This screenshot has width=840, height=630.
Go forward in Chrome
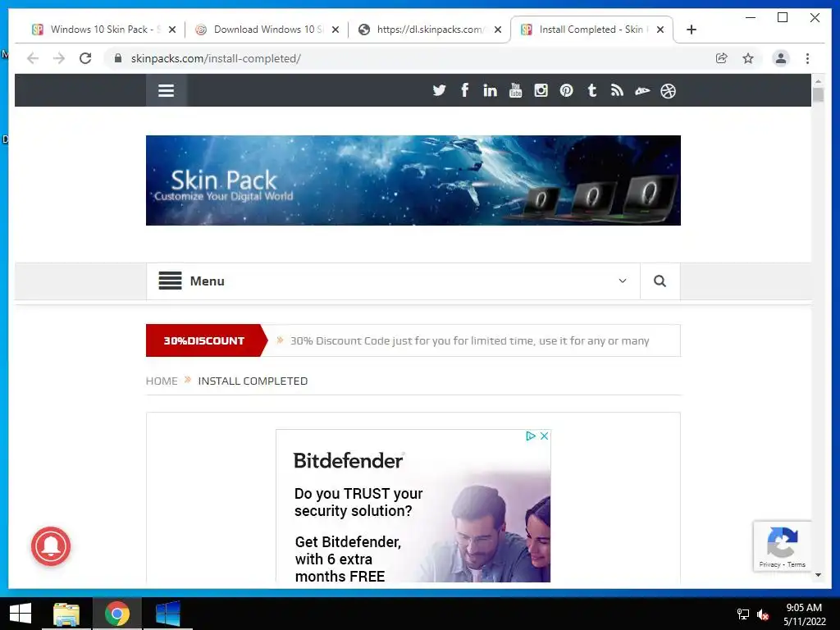[59, 58]
